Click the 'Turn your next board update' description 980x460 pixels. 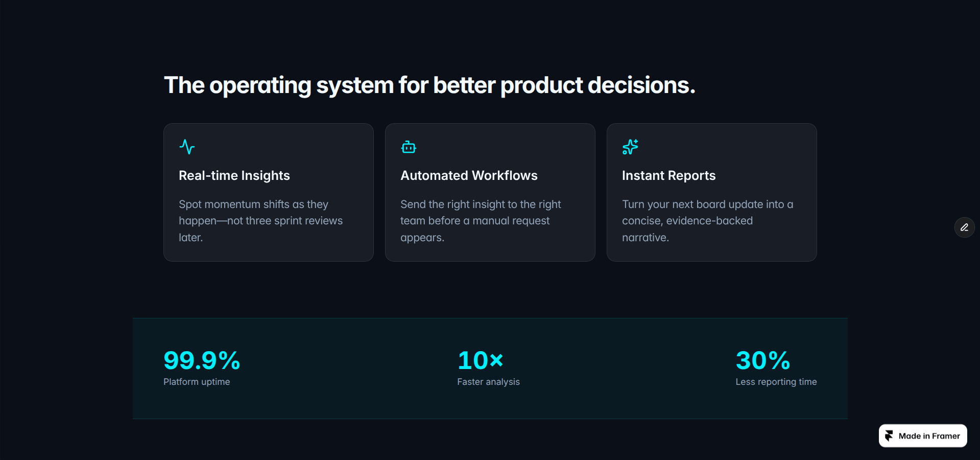coord(707,221)
